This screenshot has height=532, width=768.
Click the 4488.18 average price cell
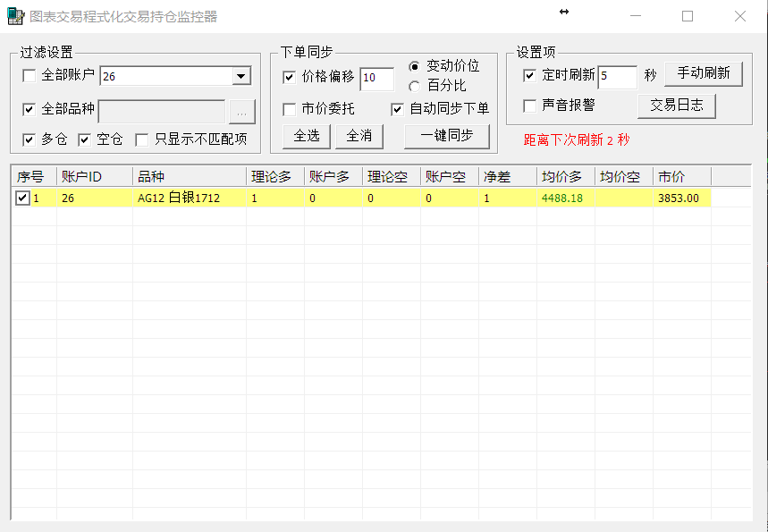566,198
